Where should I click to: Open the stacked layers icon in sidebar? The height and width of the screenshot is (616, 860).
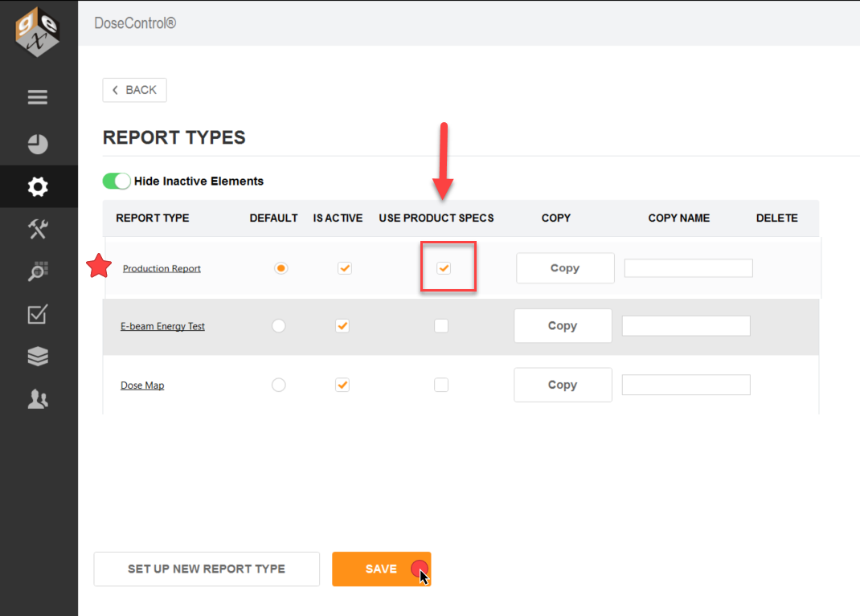37,357
